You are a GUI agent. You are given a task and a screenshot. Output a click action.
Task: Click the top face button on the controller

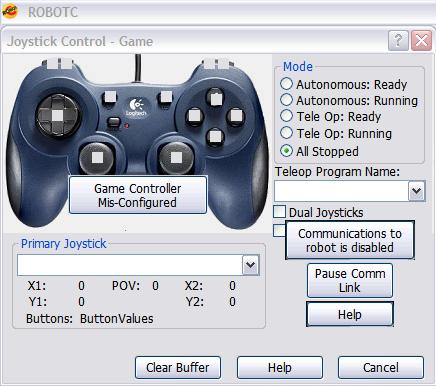(x=215, y=98)
